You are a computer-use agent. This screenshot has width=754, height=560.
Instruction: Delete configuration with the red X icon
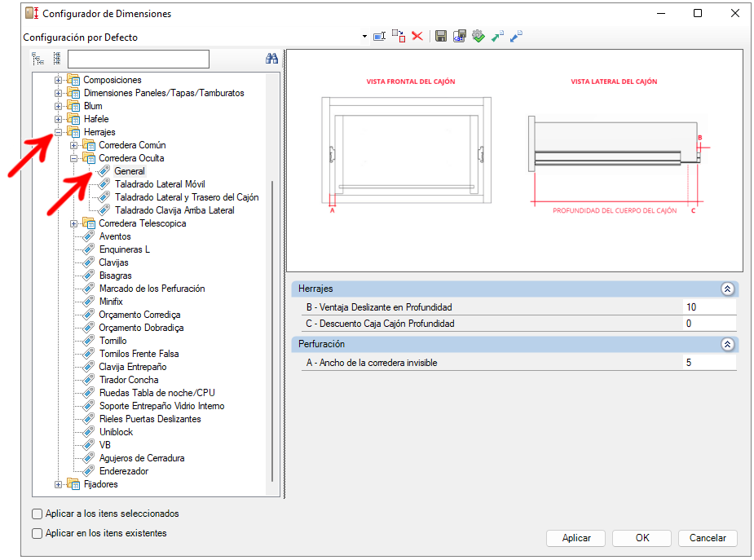coord(417,36)
